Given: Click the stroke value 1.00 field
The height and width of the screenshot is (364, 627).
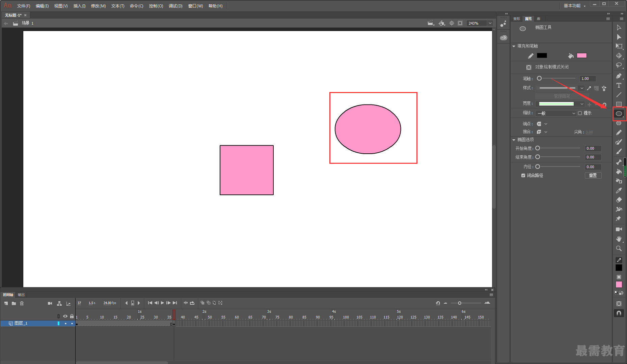Looking at the screenshot, I should 588,79.
